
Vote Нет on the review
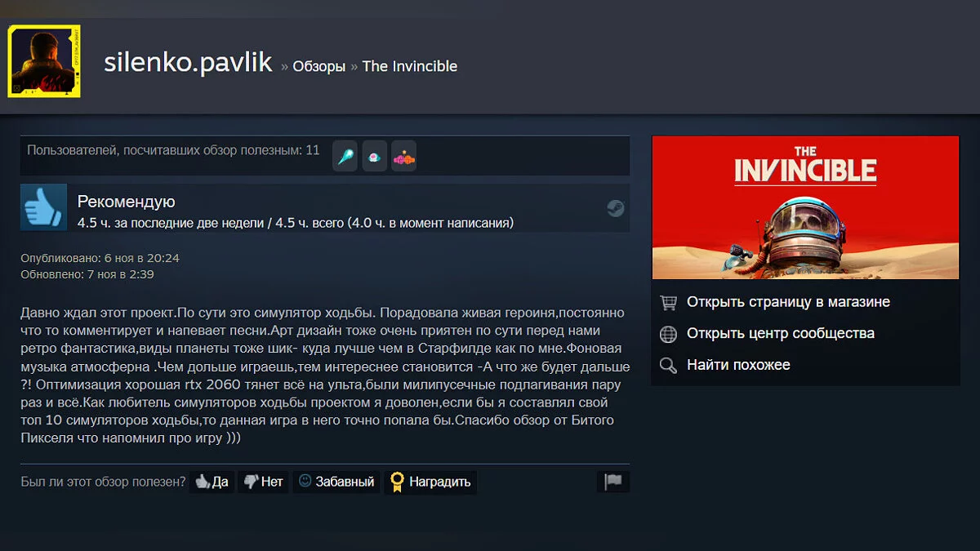(263, 482)
